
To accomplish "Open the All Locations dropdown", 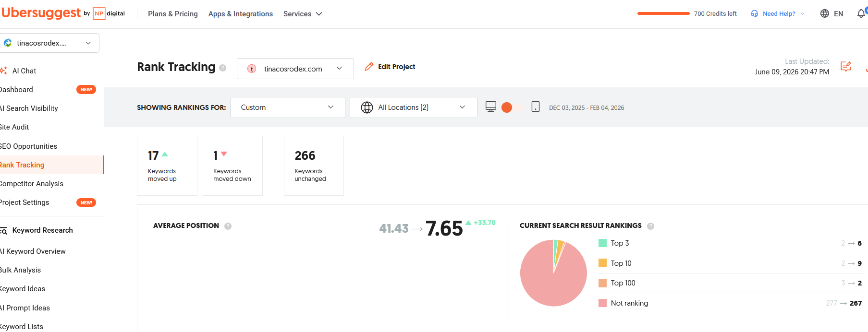I will click(414, 107).
